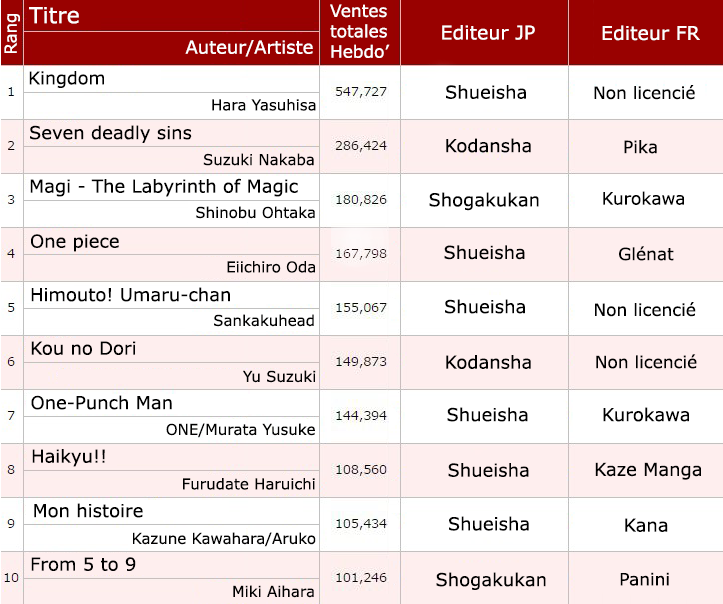Select author Eiichiro Oda
The image size is (723, 604).
[271, 267]
